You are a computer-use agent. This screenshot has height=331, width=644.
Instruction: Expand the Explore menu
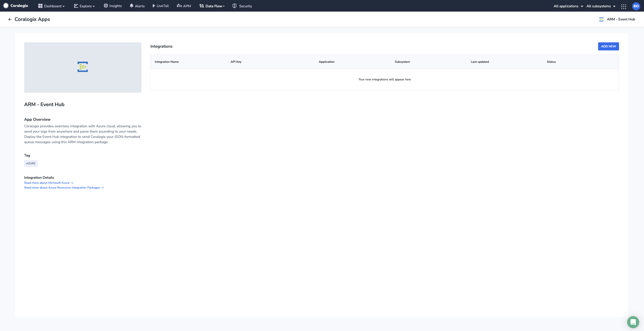[84, 6]
